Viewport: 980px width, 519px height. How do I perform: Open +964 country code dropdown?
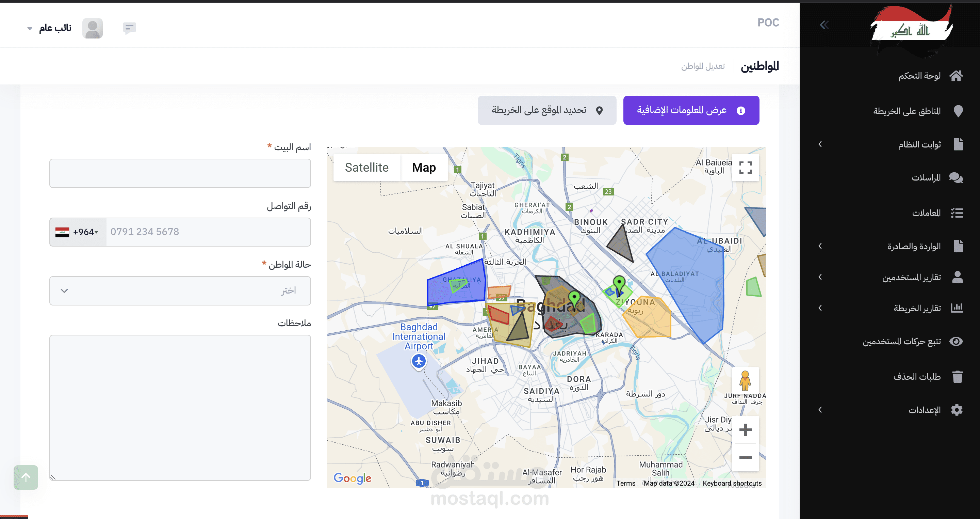(78, 232)
